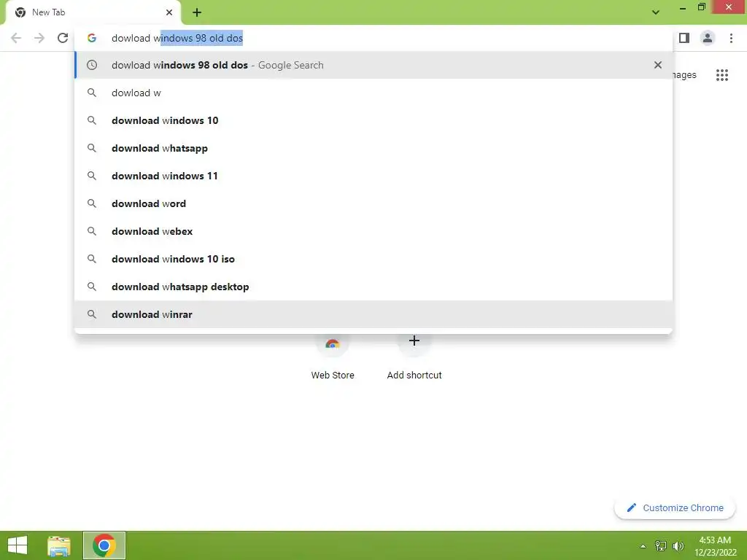Open Chrome three-dot menu
The height and width of the screenshot is (560, 747).
[731, 38]
